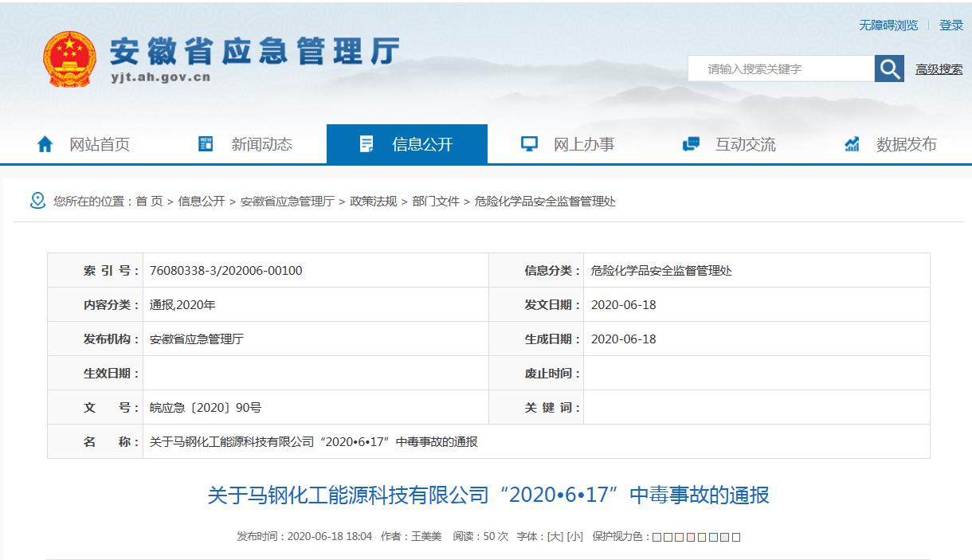This screenshot has width=972, height=560.
Task: Choose the green eye-protection color swatch
Action: [x=702, y=538]
